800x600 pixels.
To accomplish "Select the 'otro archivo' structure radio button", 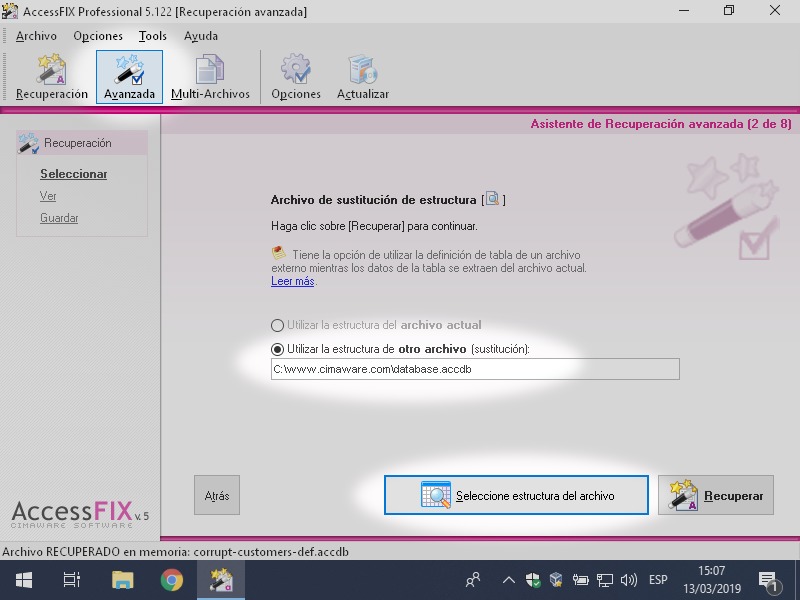I will (x=277, y=349).
